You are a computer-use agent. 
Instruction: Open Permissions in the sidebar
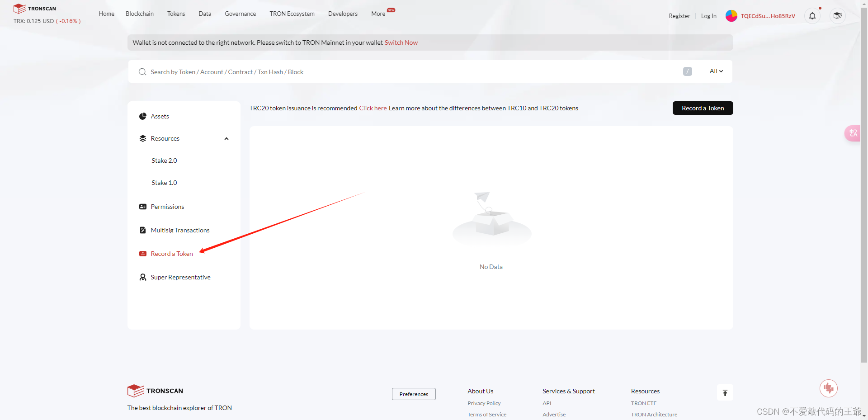[x=167, y=207]
